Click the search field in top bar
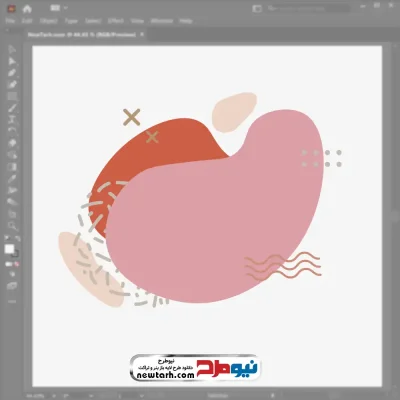Viewport: 400px width, 400px height. coord(308,9)
